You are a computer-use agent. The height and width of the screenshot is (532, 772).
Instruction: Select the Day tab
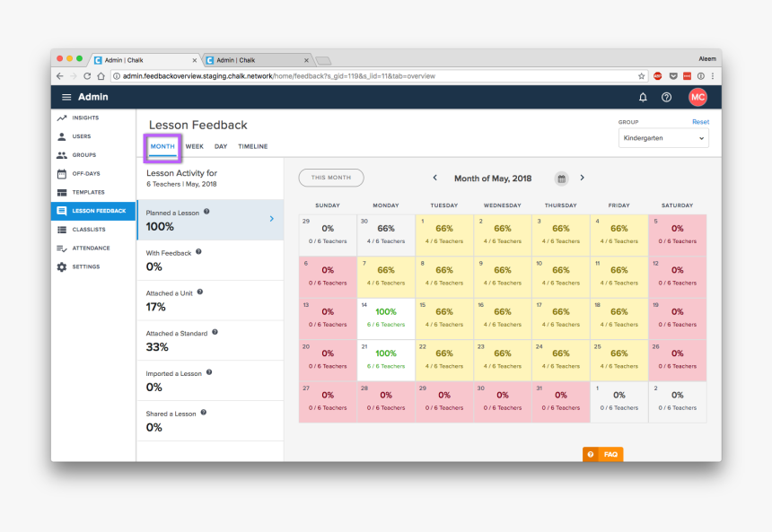[221, 146]
